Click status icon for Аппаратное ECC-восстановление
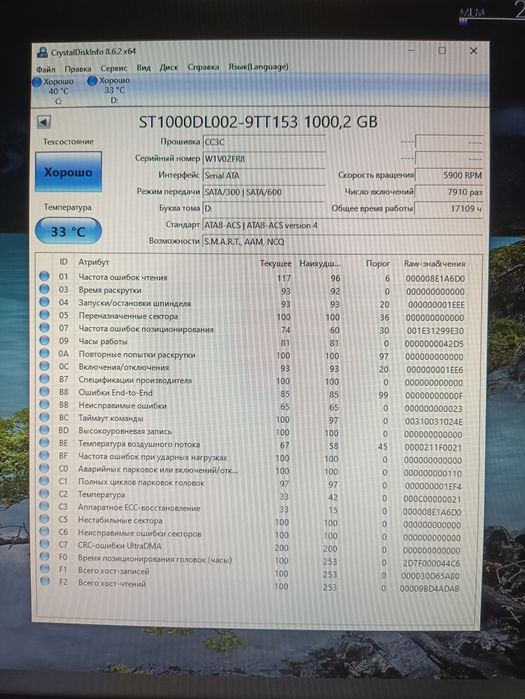525x699 pixels. click(44, 506)
